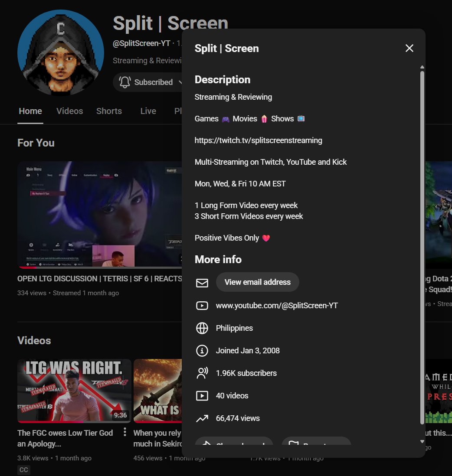Click the Multi-Streaming on Twitch, YouTube and Kick text
This screenshot has height=476, width=452.
tap(270, 162)
